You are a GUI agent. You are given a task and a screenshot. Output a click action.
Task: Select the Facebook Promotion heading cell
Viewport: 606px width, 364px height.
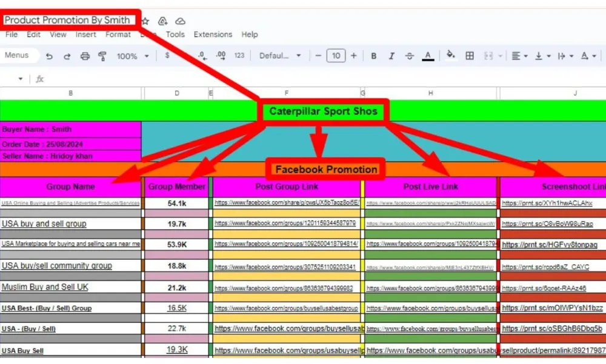tap(326, 169)
